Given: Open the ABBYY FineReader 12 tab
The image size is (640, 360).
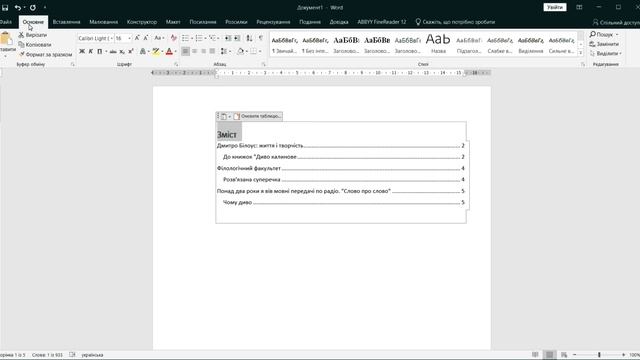Looking at the screenshot, I should [x=382, y=22].
